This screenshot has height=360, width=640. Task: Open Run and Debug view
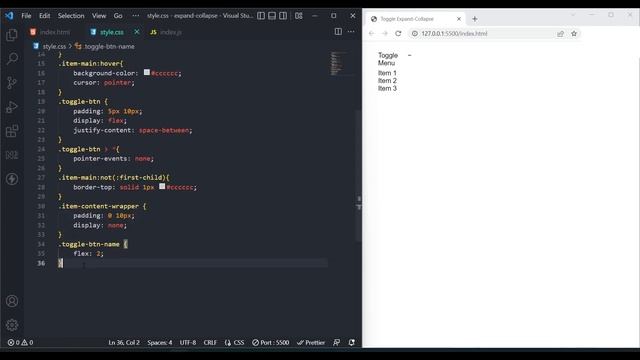click(x=12, y=107)
